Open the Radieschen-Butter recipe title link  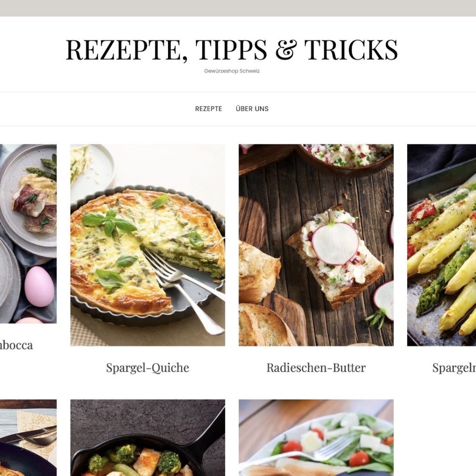point(316,368)
